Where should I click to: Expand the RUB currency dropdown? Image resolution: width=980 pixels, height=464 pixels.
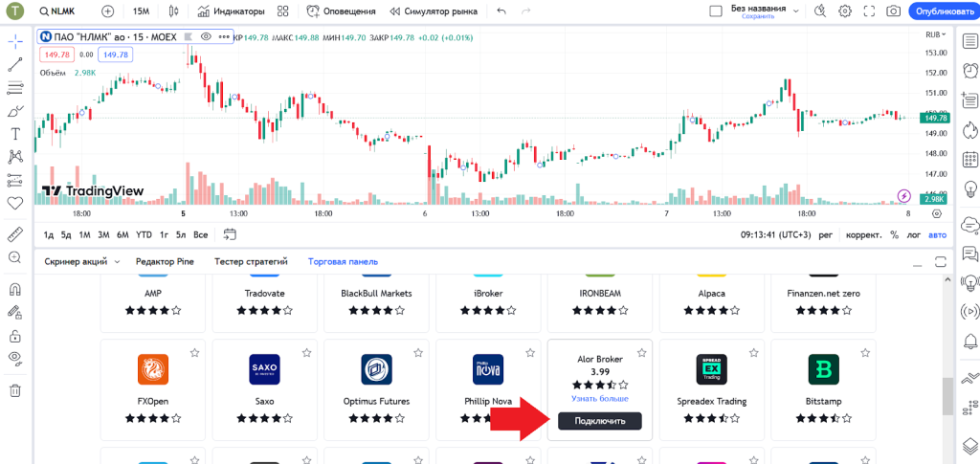[936, 35]
